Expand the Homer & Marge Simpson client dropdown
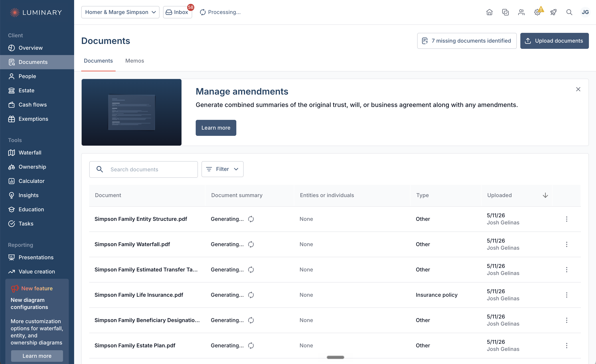596x364 pixels. (x=120, y=12)
